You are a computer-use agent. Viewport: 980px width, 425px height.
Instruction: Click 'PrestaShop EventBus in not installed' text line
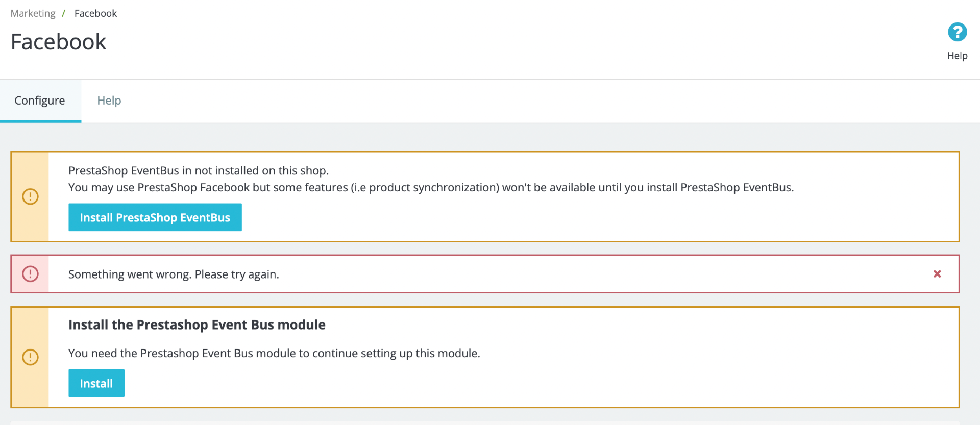tap(199, 170)
